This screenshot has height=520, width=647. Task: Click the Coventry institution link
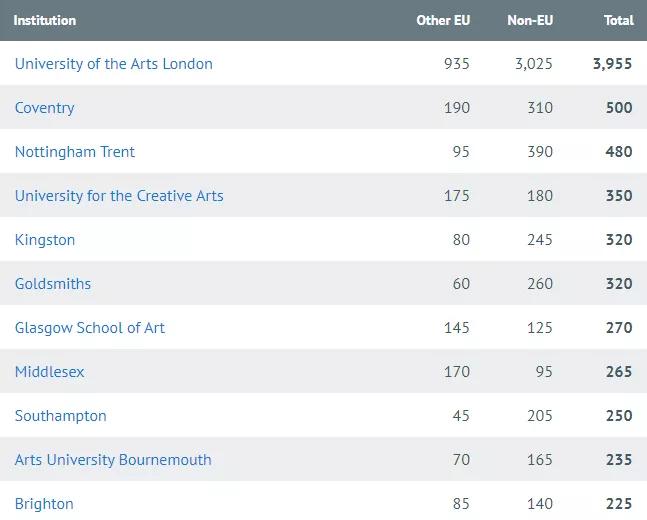[44, 108]
